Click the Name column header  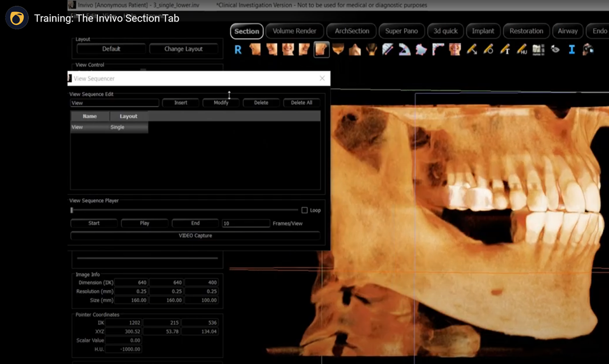click(90, 116)
